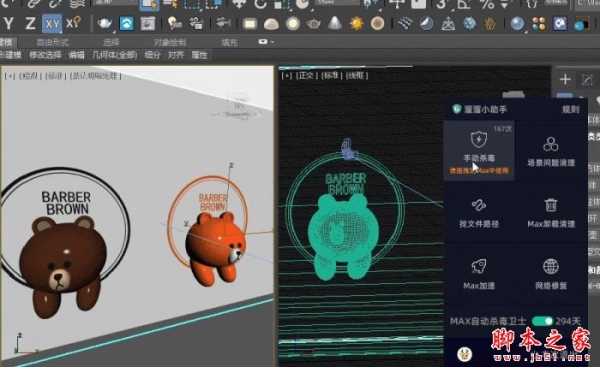Create the wireframe teapot primitive
The image size is (600, 367).
tap(313, 24)
